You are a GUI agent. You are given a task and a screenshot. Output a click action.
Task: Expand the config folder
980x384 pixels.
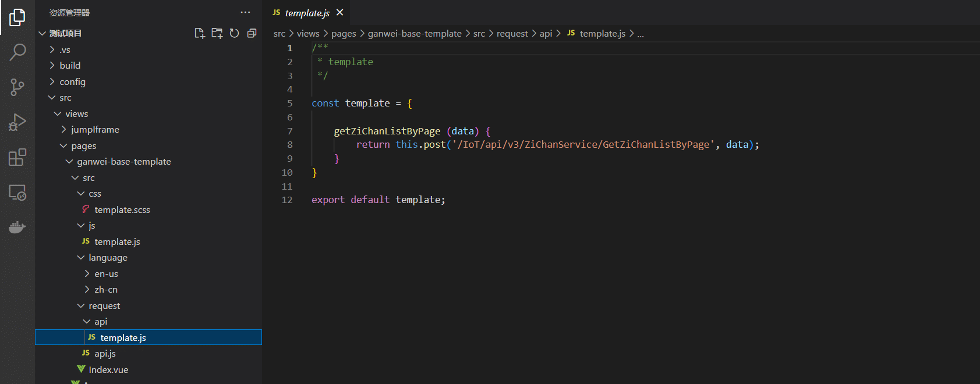[x=72, y=82]
